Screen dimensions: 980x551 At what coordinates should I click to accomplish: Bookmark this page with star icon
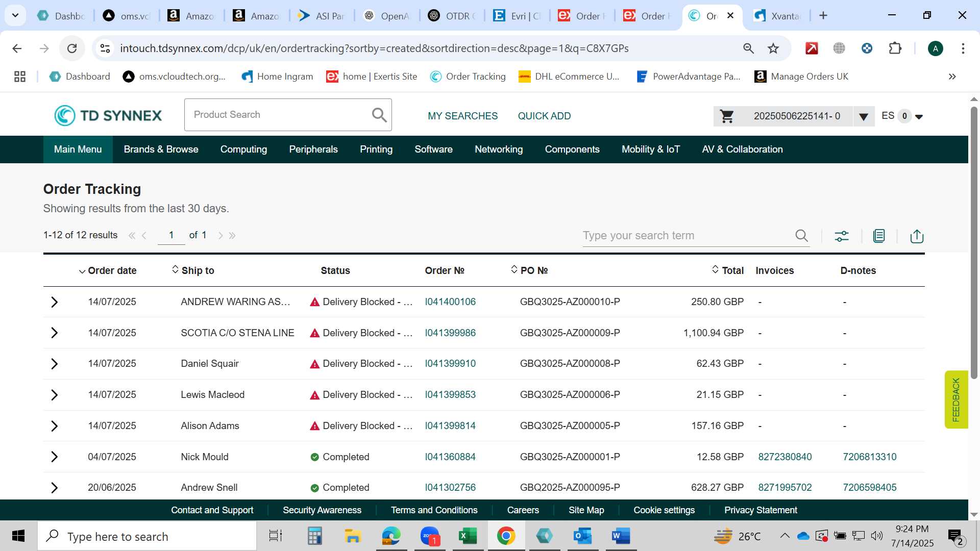tap(773, 48)
